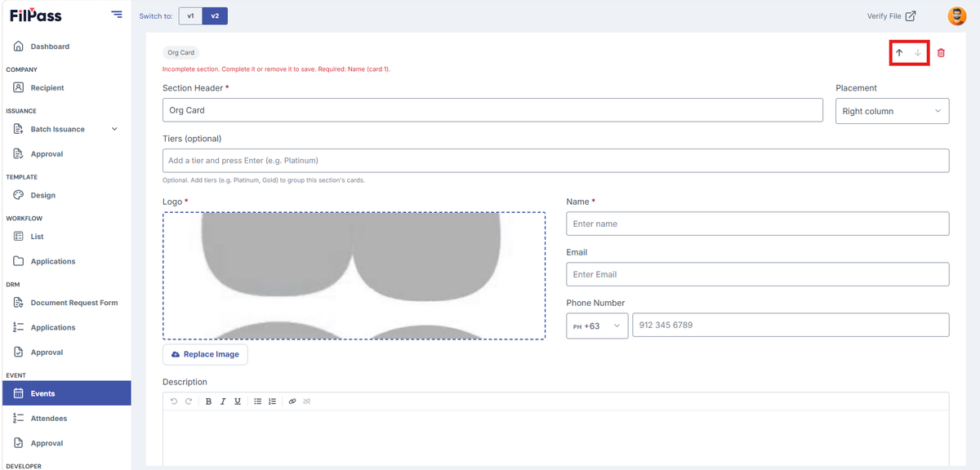This screenshot has height=470, width=980.
Task: Click the remove link icon
Action: pyautogui.click(x=307, y=401)
